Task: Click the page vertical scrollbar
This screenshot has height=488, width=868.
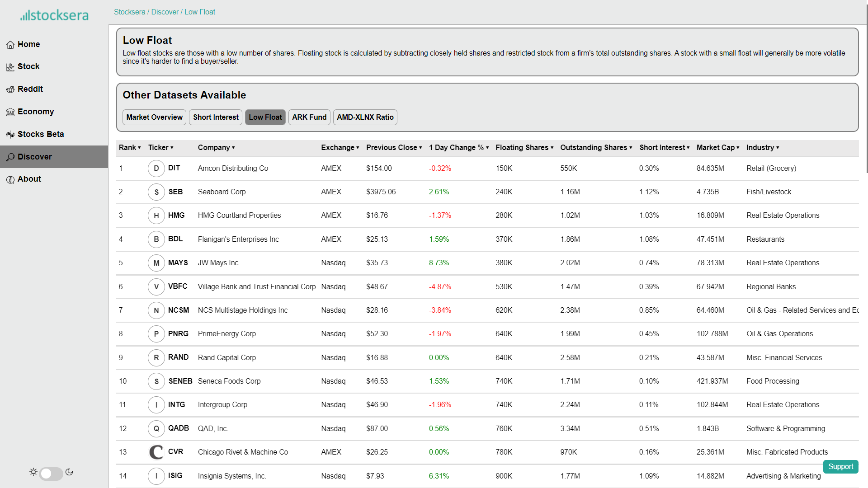Action: point(866,90)
